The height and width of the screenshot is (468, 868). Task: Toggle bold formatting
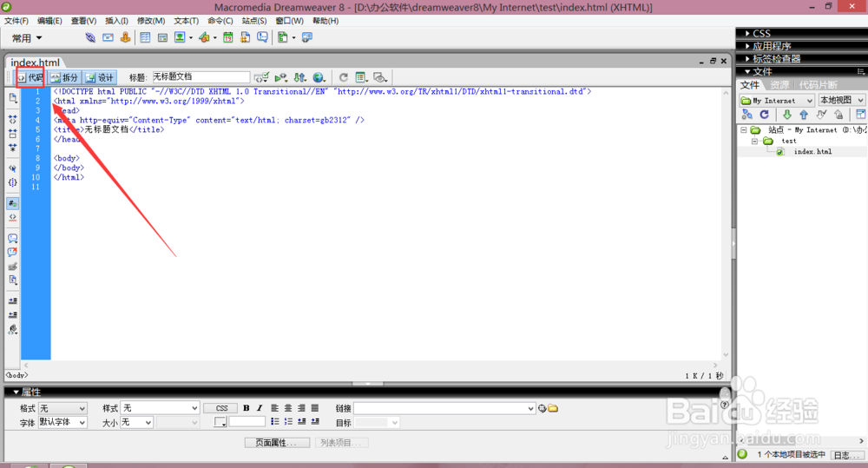pos(247,408)
